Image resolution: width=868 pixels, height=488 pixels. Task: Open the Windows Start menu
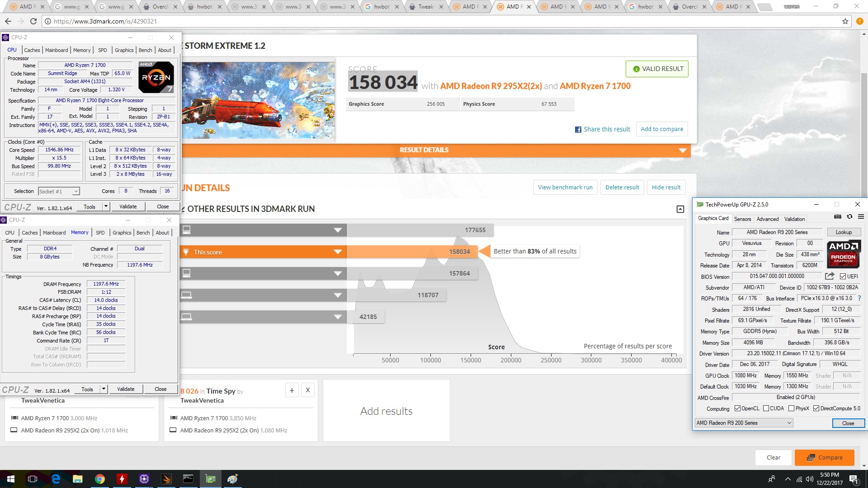(11, 479)
